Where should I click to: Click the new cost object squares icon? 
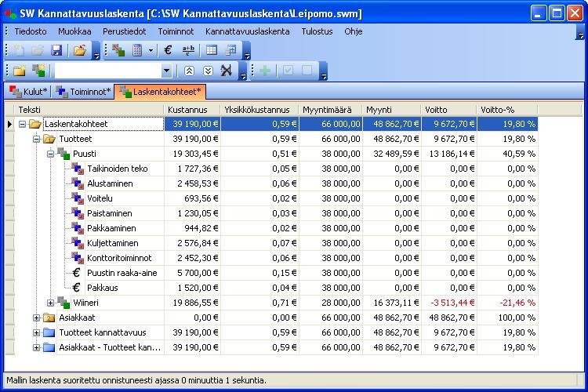point(38,71)
